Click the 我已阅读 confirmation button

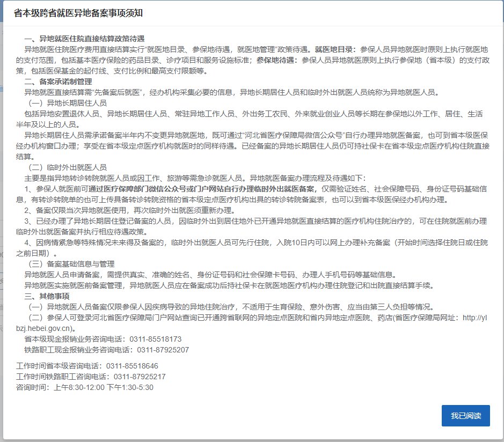click(465, 416)
